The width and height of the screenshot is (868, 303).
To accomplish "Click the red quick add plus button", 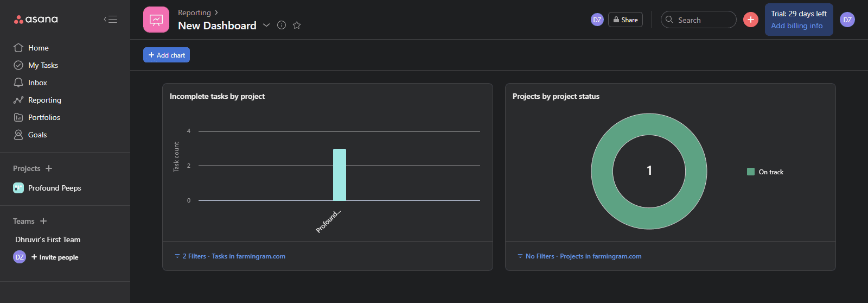I will 751,20.
